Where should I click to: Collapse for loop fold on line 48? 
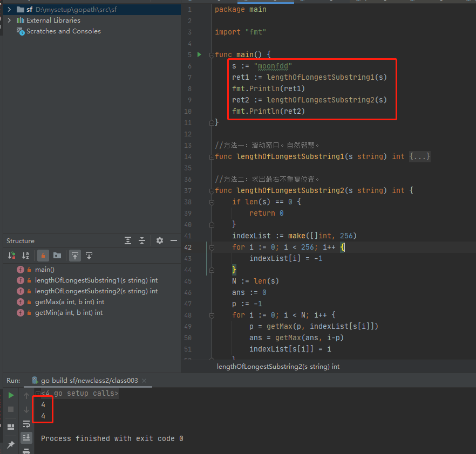(x=212, y=316)
